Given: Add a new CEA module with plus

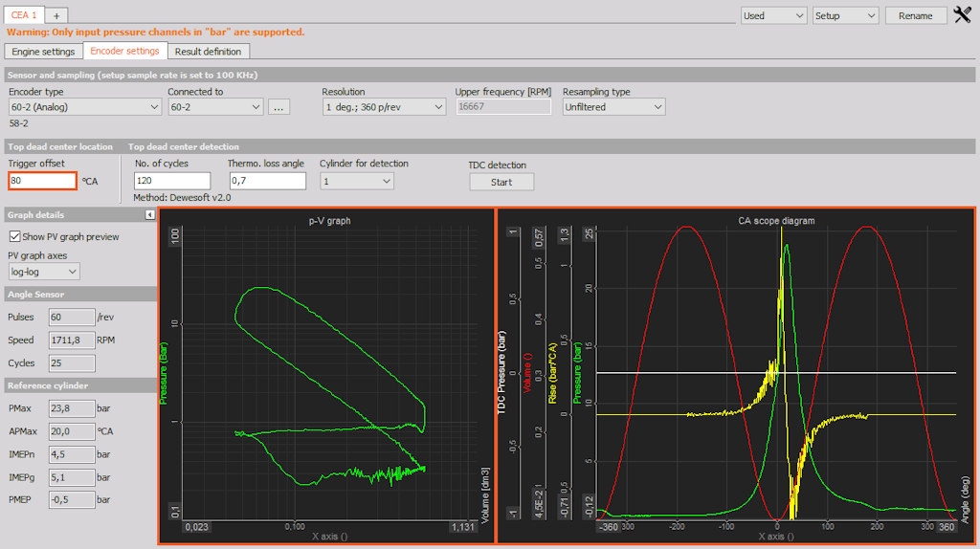Looking at the screenshot, I should tap(56, 15).
